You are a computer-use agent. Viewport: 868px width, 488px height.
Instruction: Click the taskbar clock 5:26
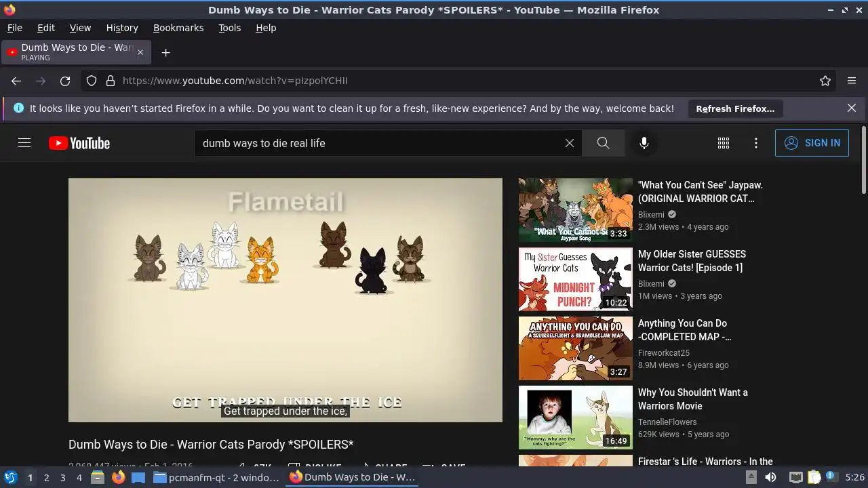coord(854,477)
